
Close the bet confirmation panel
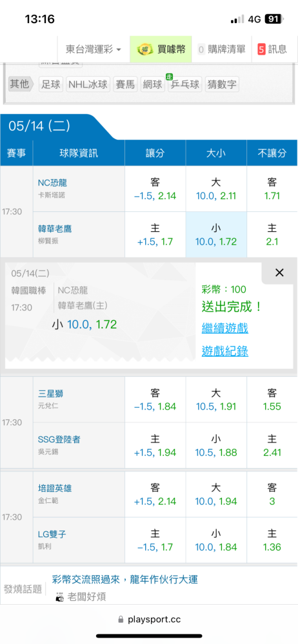[x=279, y=272]
